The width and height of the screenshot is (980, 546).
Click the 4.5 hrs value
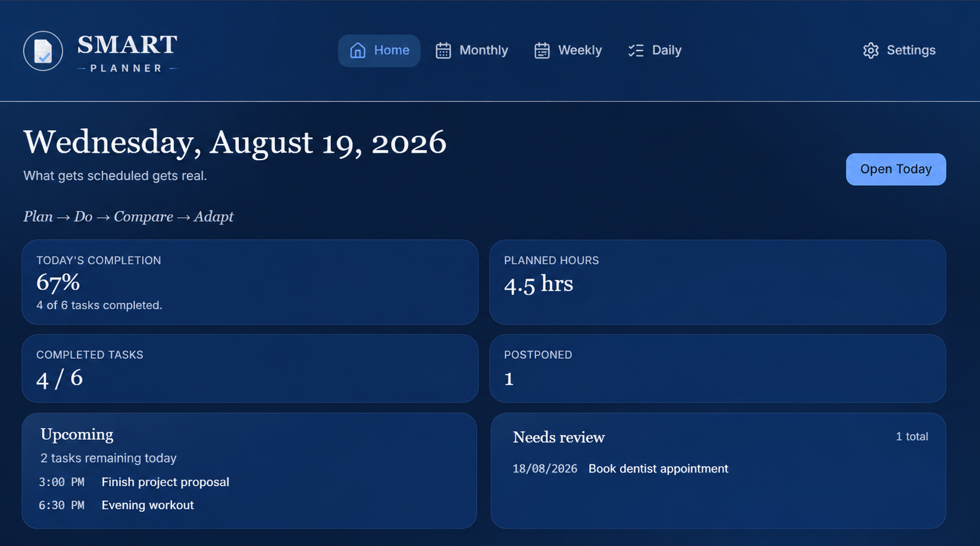tap(538, 284)
